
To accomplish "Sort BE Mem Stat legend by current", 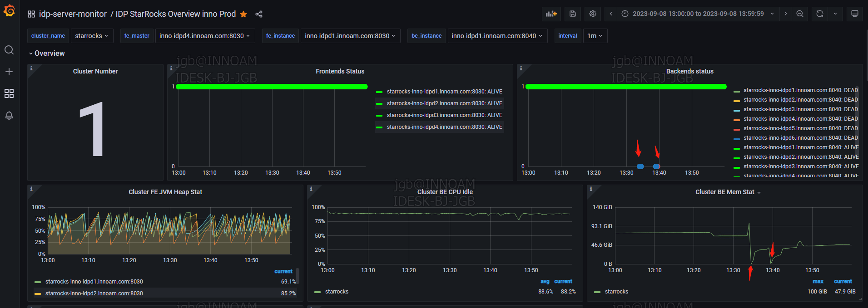I will click(x=843, y=281).
